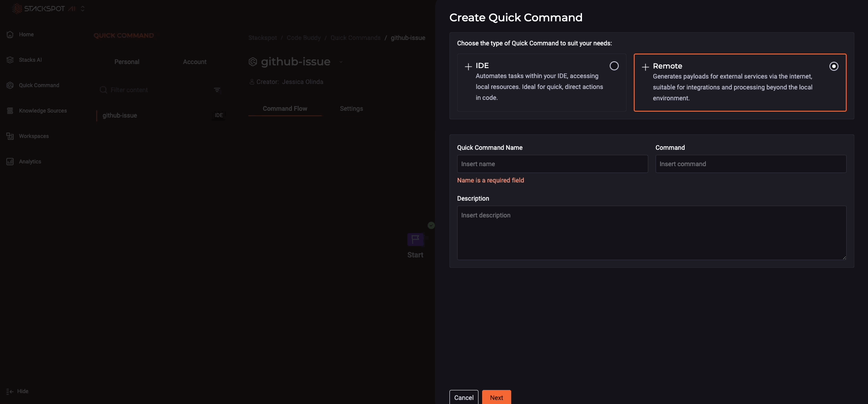Open Analytics in the sidebar
This screenshot has height=404, width=868.
point(30,162)
